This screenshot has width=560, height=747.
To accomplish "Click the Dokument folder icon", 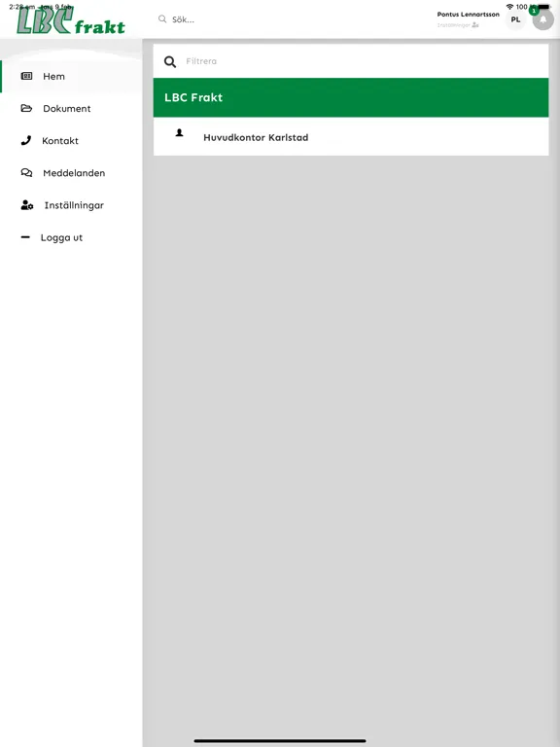I will click(x=26, y=108).
